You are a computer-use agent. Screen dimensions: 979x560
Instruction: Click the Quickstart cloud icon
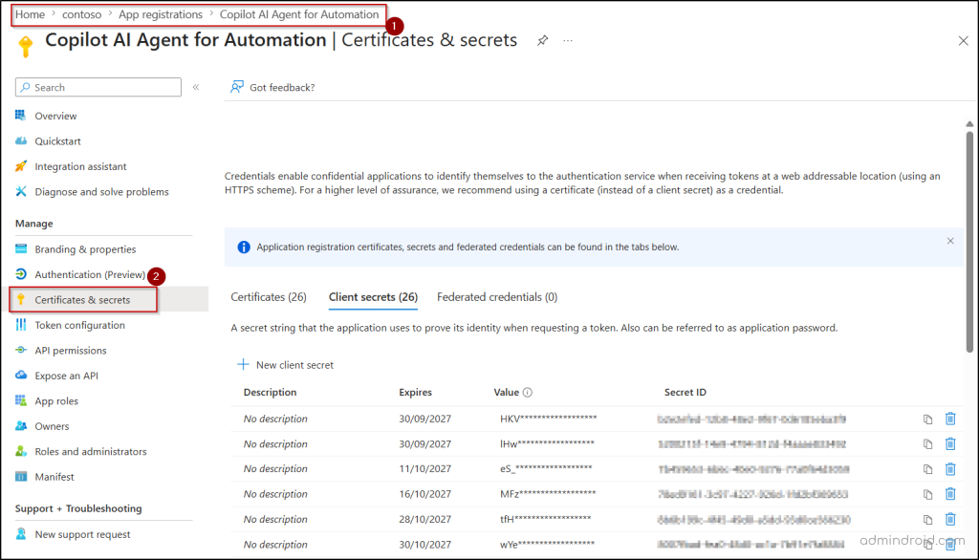pos(21,140)
